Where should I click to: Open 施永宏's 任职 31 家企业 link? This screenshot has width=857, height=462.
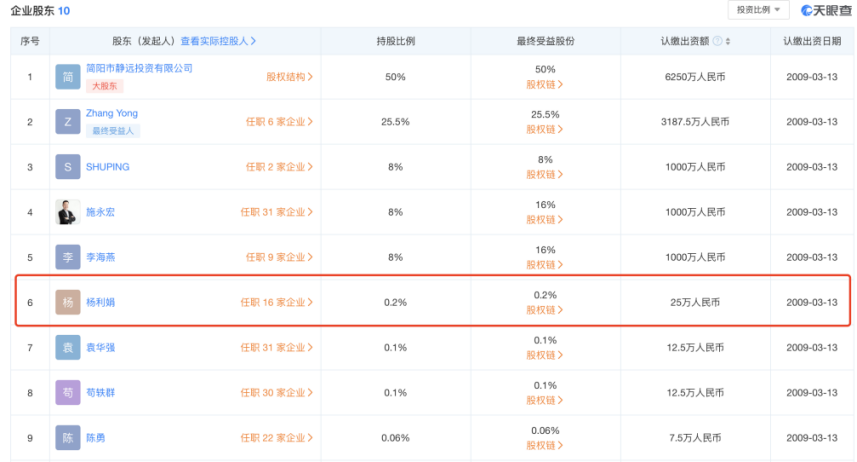[x=276, y=212]
